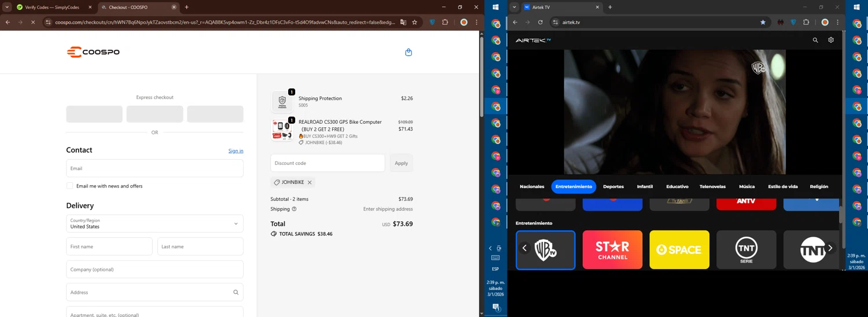Viewport: 868px width, 317px height.
Task: Click the Airtek TV page scrollbar thumb
Action: point(841,214)
